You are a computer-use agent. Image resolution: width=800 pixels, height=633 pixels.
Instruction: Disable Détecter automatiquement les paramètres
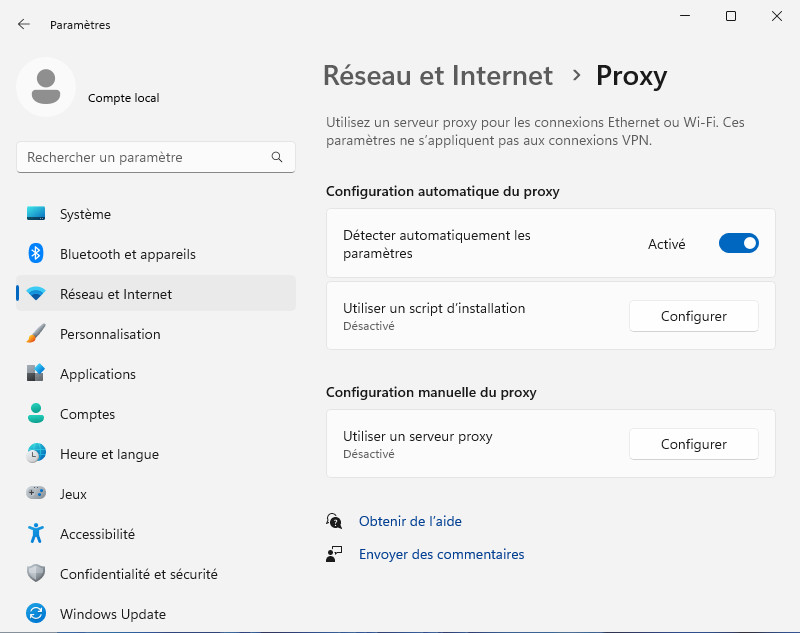(738, 243)
